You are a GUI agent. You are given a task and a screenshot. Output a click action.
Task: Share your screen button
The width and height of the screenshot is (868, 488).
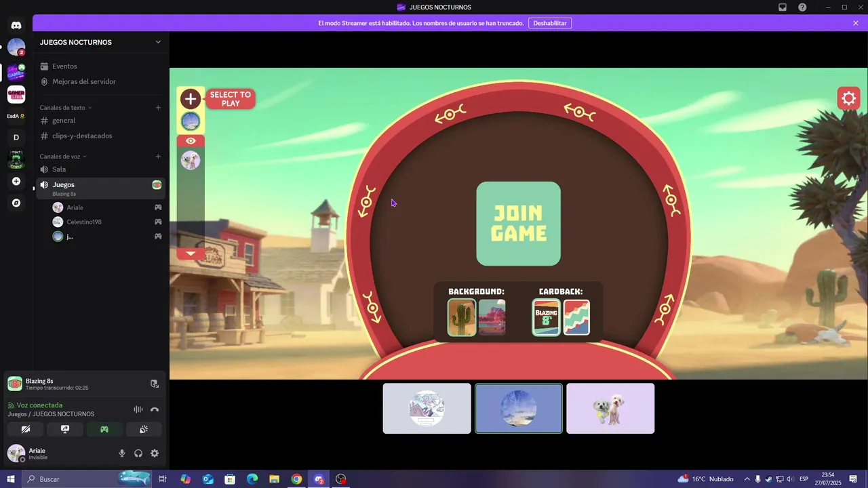[x=65, y=429]
